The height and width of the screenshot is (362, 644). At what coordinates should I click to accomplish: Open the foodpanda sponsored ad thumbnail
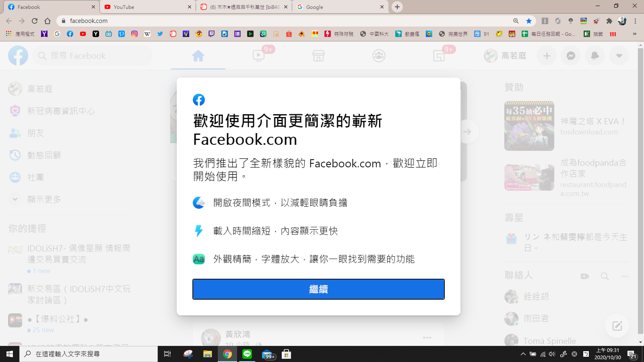(x=529, y=177)
